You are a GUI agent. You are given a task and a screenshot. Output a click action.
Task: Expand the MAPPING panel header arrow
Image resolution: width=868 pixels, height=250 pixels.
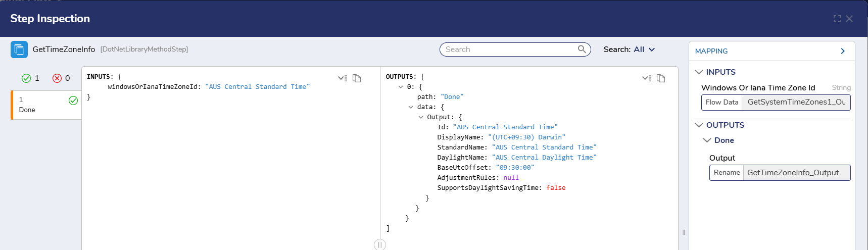point(843,51)
